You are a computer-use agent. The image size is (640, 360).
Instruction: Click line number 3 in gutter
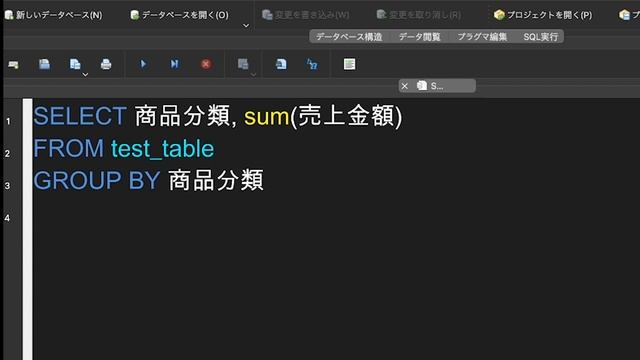click(7, 186)
